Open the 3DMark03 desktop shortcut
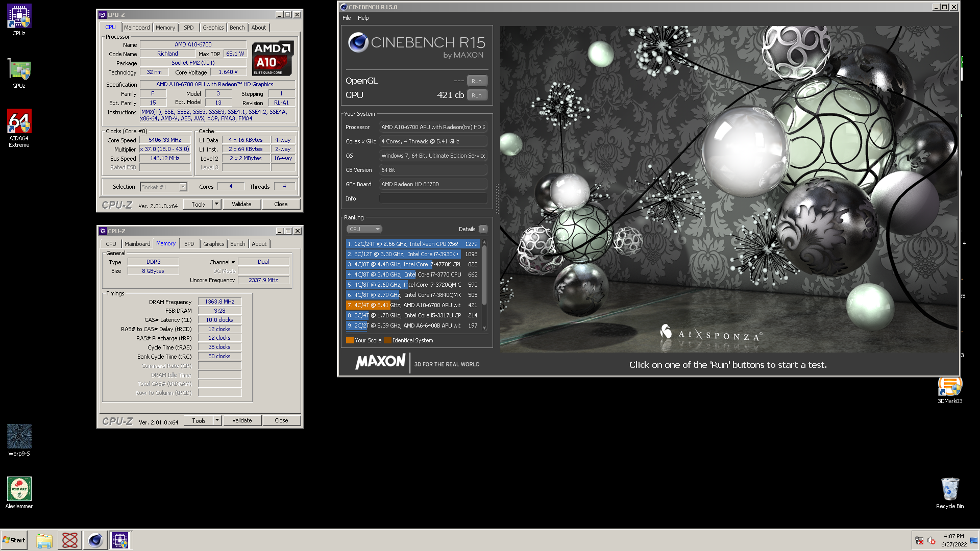The image size is (980, 551). point(950,390)
